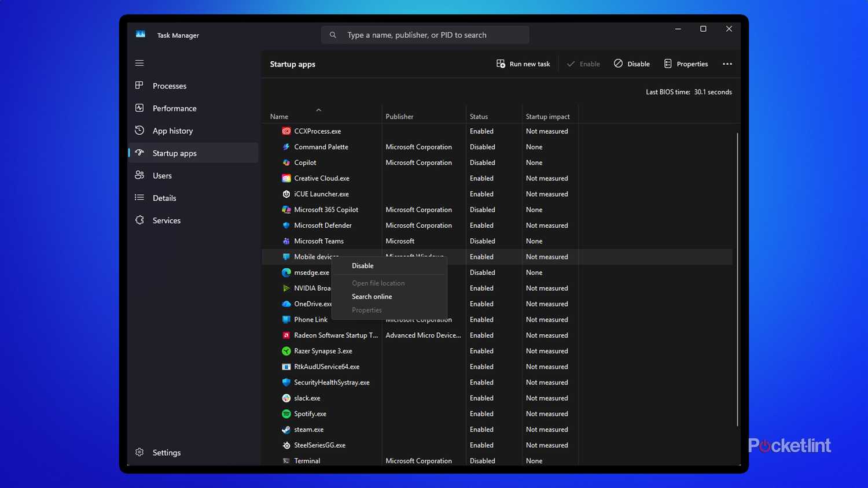The image size is (868, 488).
Task: Open the Performance view
Action: tap(174, 108)
